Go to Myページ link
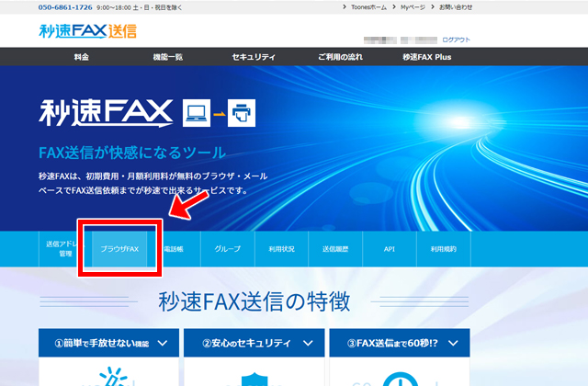This screenshot has width=588, height=386. pyautogui.click(x=413, y=7)
